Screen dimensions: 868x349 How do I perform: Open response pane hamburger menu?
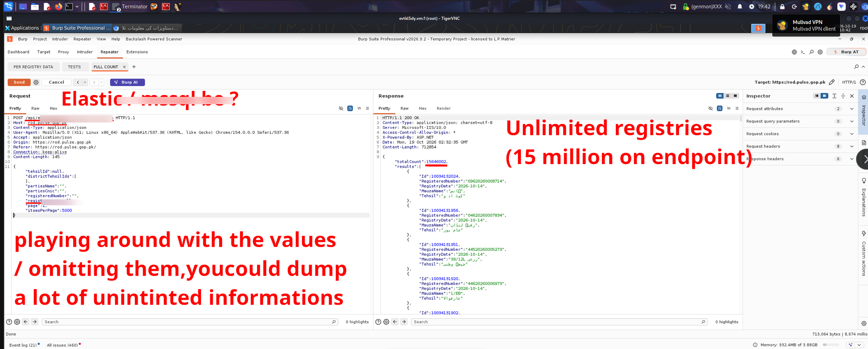737,108
